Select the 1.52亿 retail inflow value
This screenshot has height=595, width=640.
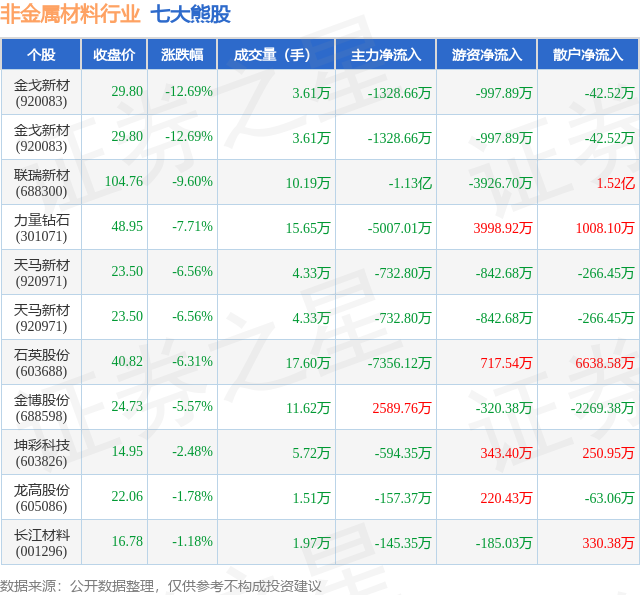pyautogui.click(x=616, y=183)
